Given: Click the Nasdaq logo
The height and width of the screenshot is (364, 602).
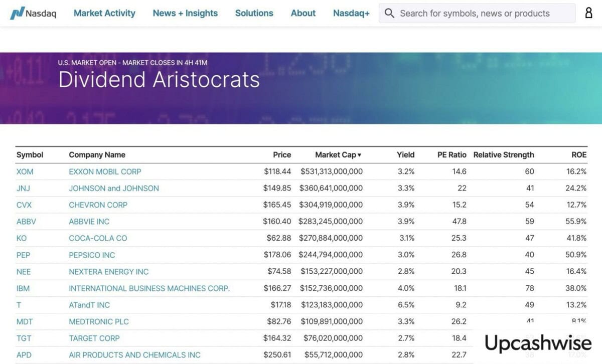Looking at the screenshot, I should [34, 14].
